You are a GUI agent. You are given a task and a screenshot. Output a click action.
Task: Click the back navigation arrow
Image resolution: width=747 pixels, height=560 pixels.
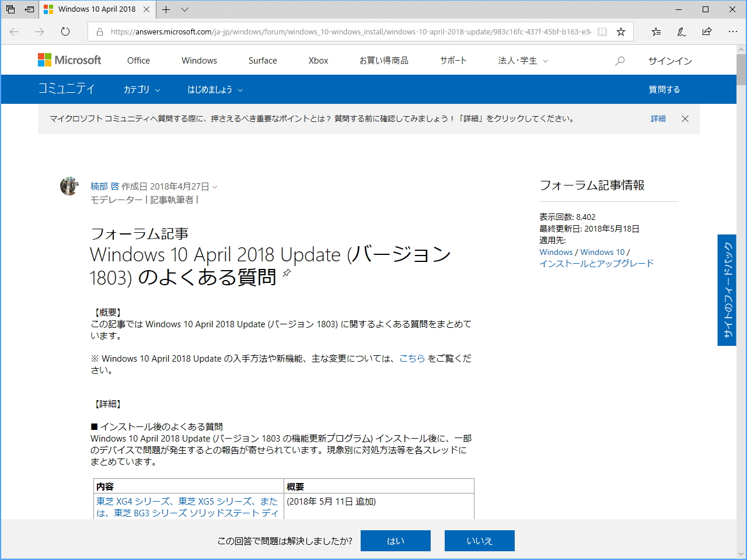coord(14,32)
